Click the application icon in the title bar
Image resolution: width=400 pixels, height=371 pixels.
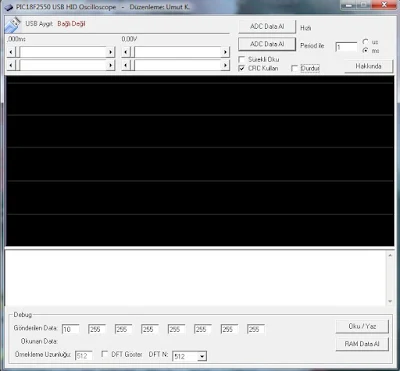[8, 7]
